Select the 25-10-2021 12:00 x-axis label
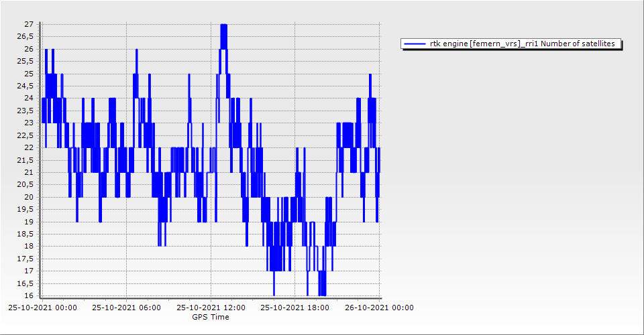Screen dimensions: 644x335 point(211,308)
